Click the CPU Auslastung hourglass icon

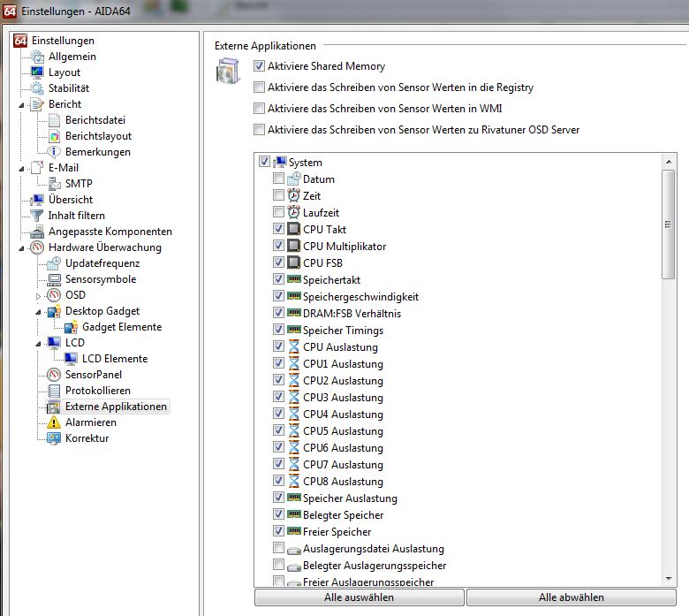tap(294, 347)
